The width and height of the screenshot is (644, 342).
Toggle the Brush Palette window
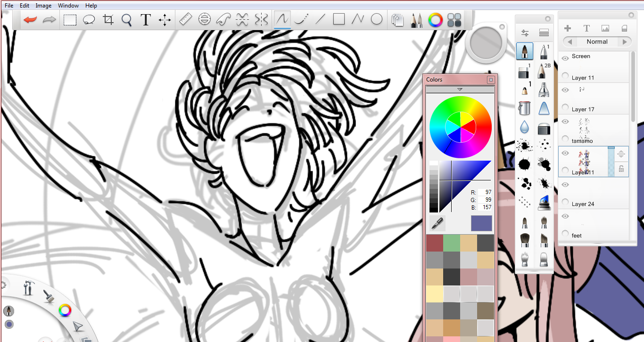tap(417, 20)
